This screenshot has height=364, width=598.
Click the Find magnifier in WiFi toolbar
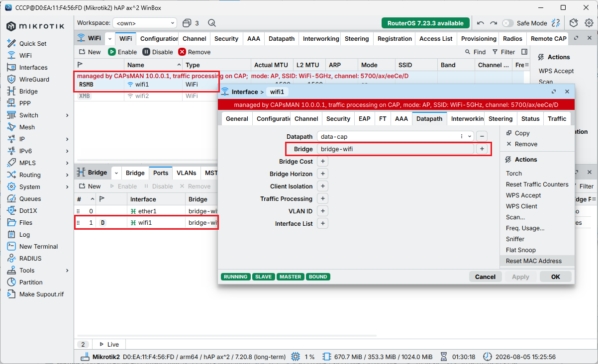[475, 52]
